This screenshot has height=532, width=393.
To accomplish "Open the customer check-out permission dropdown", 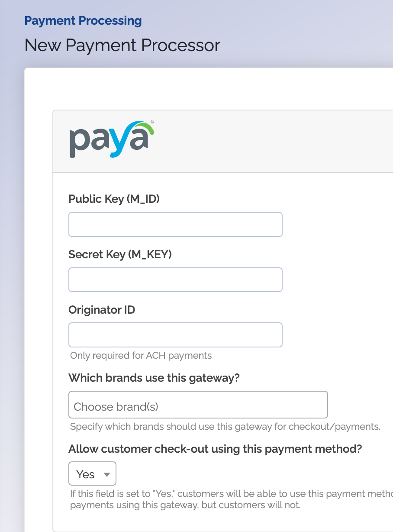I will click(x=92, y=473).
